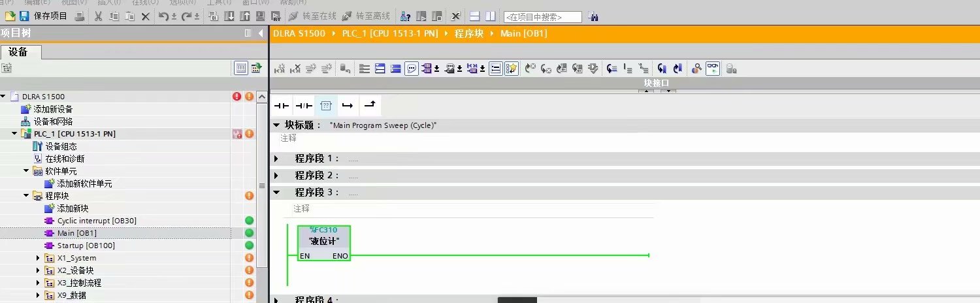The width and height of the screenshot is (980, 303).
Task: Click the scissors cut icon
Action: (x=99, y=16)
